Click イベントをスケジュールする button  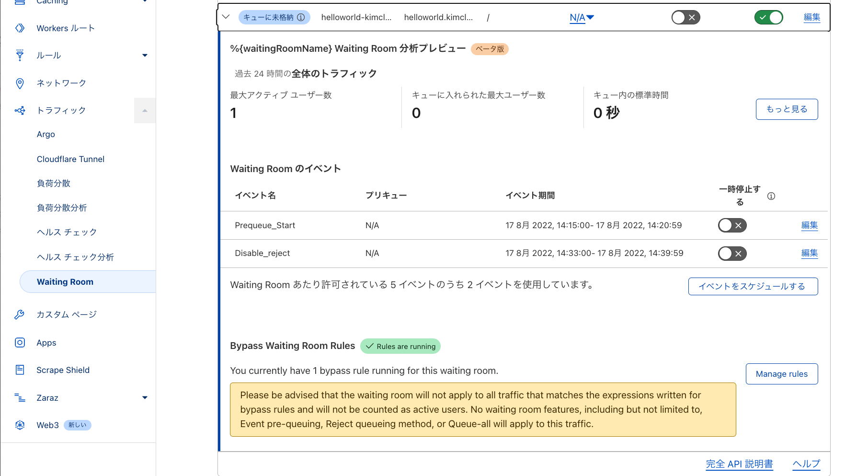(753, 286)
